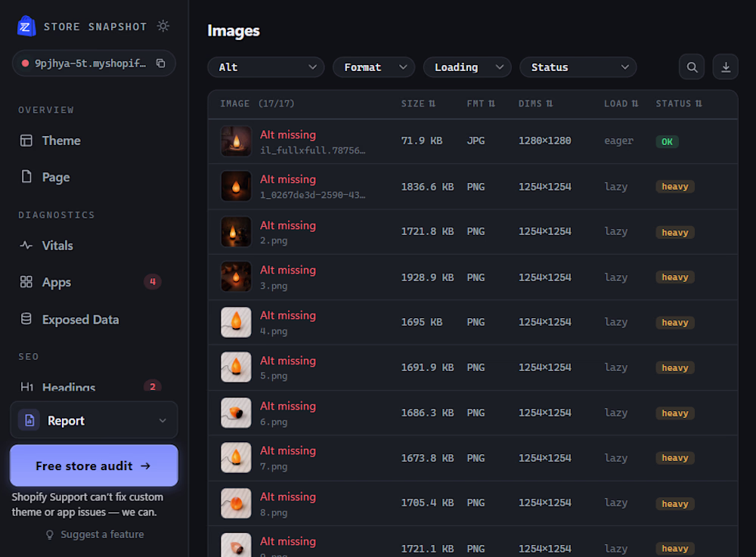Image resolution: width=756 pixels, height=557 pixels.
Task: Click the 1705.4 KB size value
Action: pos(427,503)
